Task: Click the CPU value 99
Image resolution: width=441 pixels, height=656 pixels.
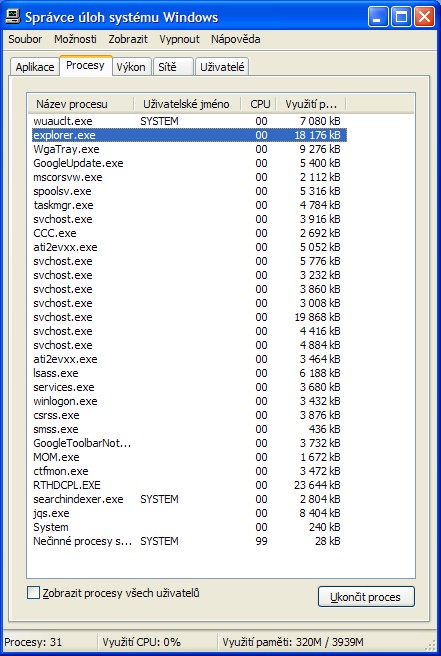Action: (262, 541)
